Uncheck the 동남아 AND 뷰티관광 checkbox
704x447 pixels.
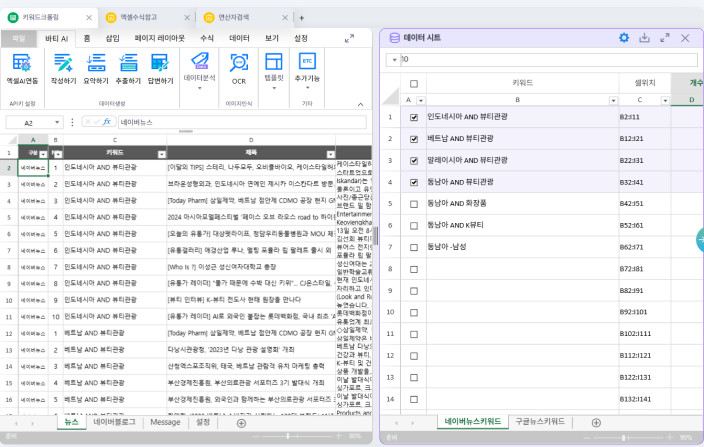(414, 182)
